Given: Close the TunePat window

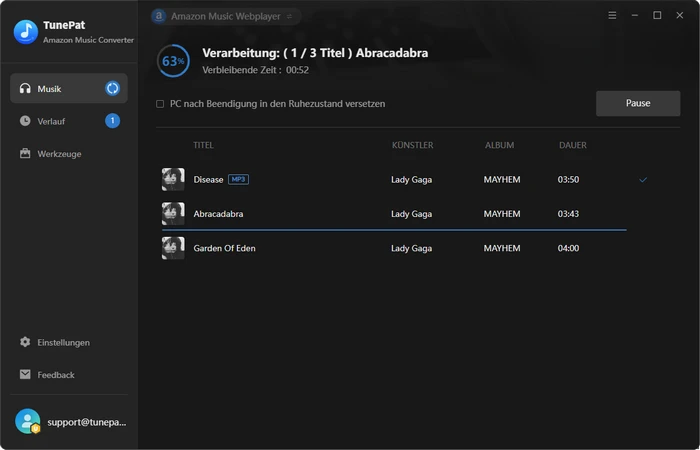Looking at the screenshot, I should tap(679, 16).
